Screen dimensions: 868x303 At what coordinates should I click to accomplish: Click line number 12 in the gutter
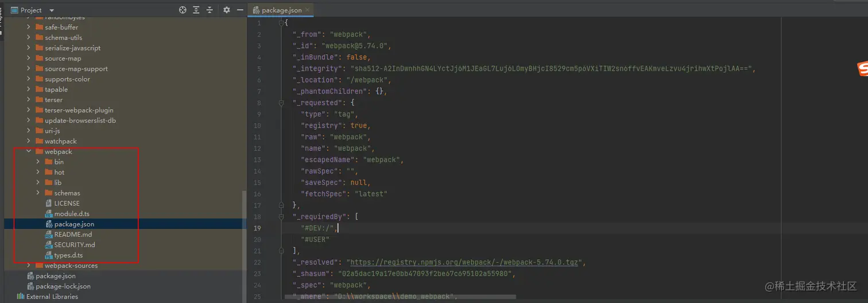[257, 148]
